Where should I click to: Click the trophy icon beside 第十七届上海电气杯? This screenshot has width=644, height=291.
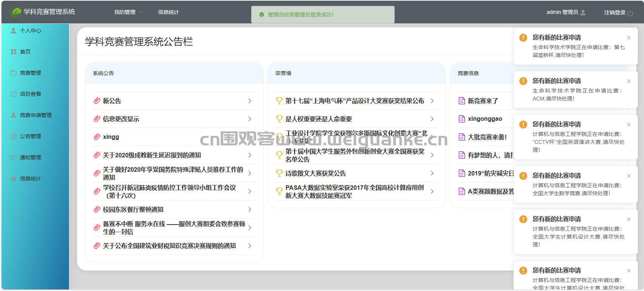click(x=279, y=101)
